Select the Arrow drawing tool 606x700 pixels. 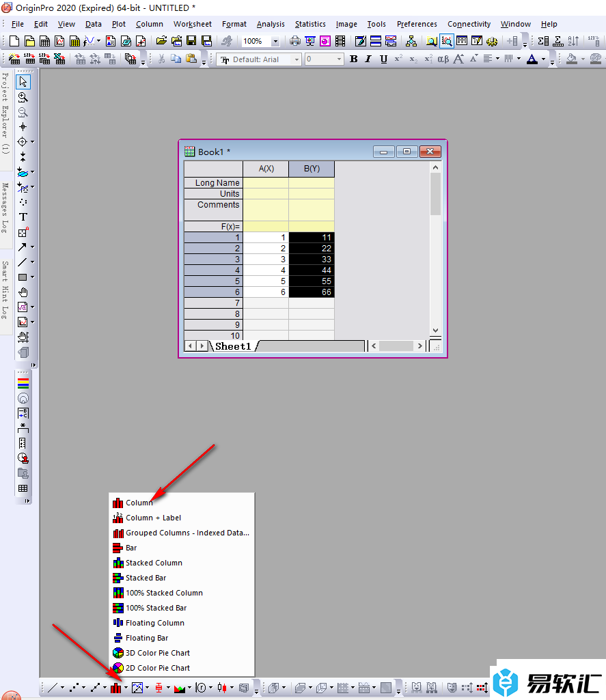(22, 247)
